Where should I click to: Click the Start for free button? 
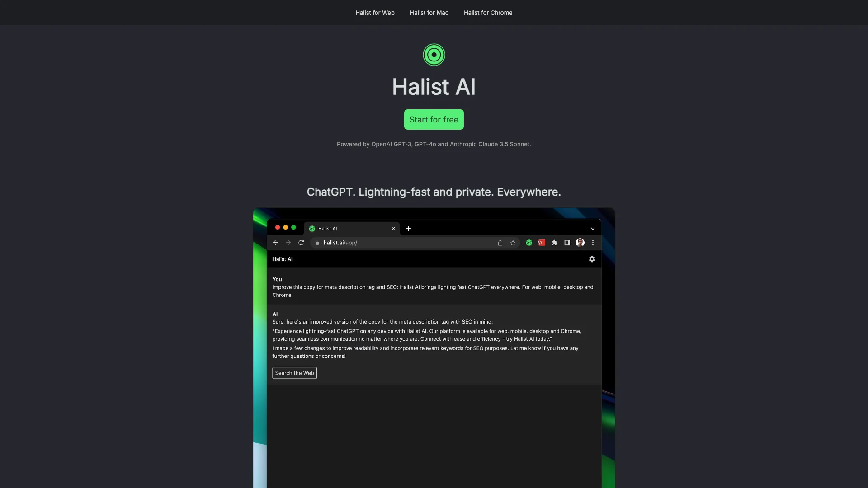coord(434,119)
